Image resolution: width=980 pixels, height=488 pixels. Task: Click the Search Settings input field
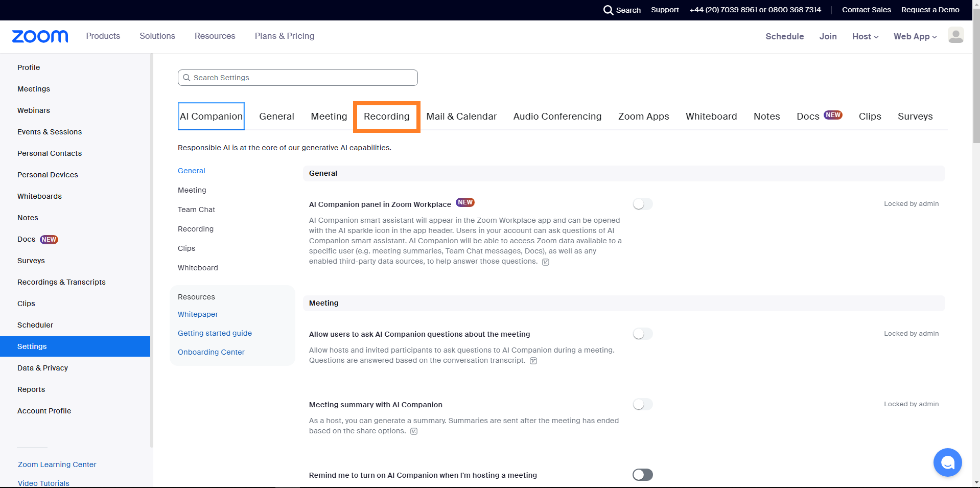pos(298,78)
